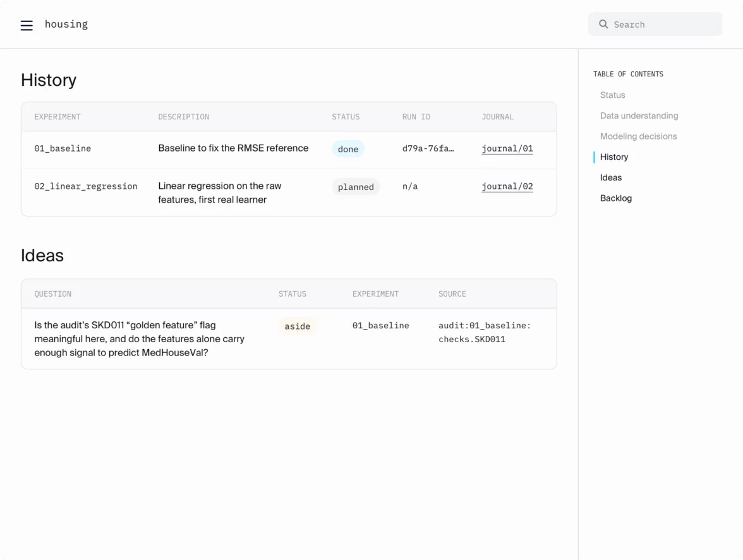This screenshot has height=560, width=743.
Task: Open the journal/01 link
Action: pyautogui.click(x=507, y=148)
